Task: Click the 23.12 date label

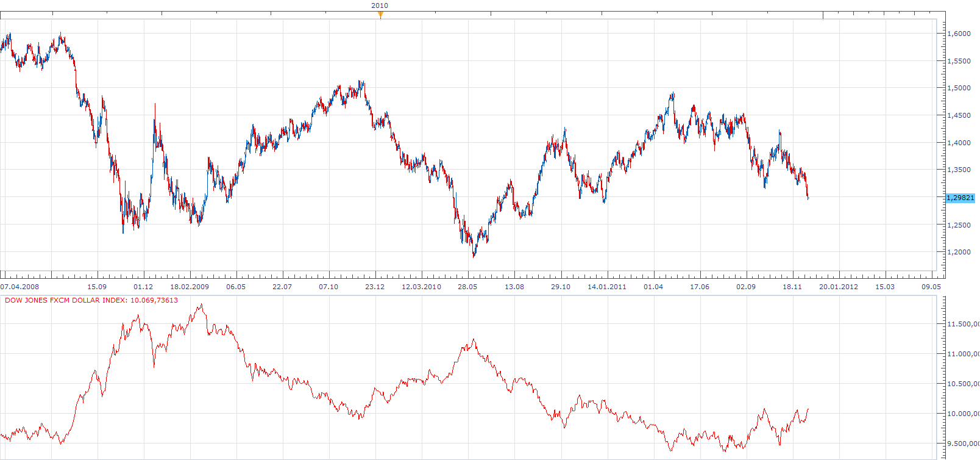Action: [x=375, y=287]
